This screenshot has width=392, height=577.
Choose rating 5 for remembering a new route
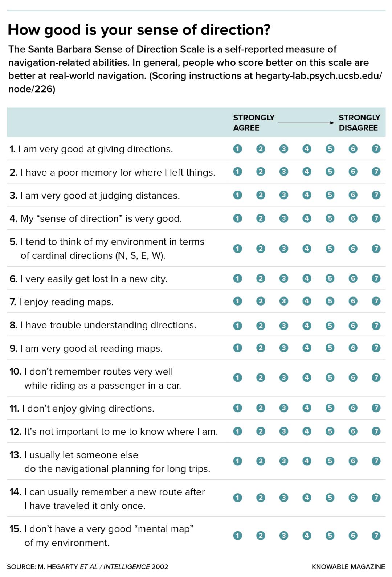pos(330,498)
